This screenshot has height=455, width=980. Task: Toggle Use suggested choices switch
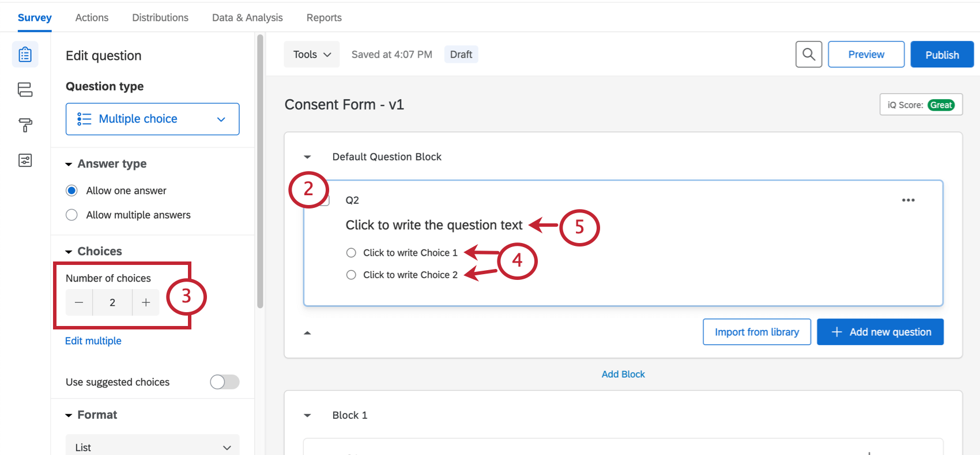coord(224,382)
